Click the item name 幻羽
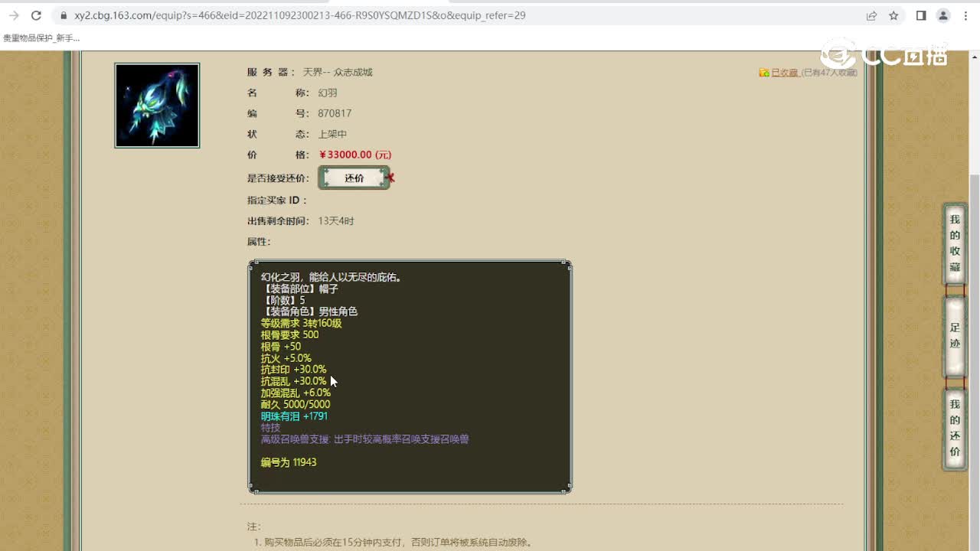This screenshot has width=980, height=551. click(328, 93)
